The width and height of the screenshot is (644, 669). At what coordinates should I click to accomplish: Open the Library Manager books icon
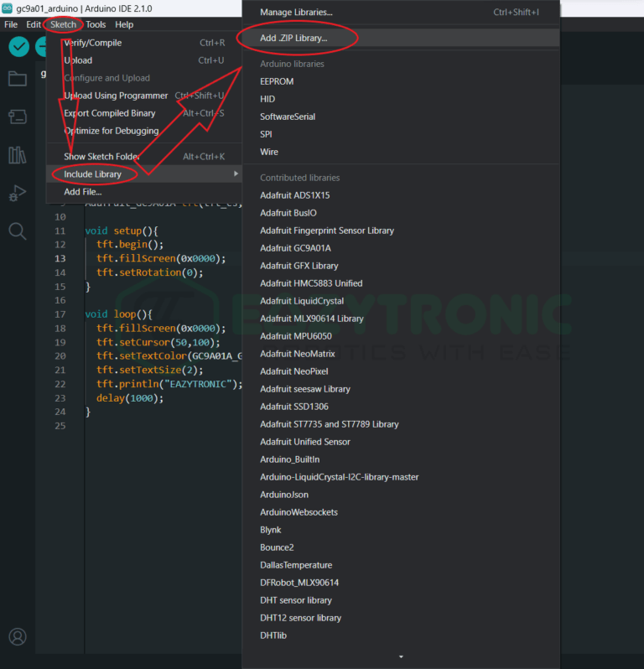pyautogui.click(x=17, y=155)
